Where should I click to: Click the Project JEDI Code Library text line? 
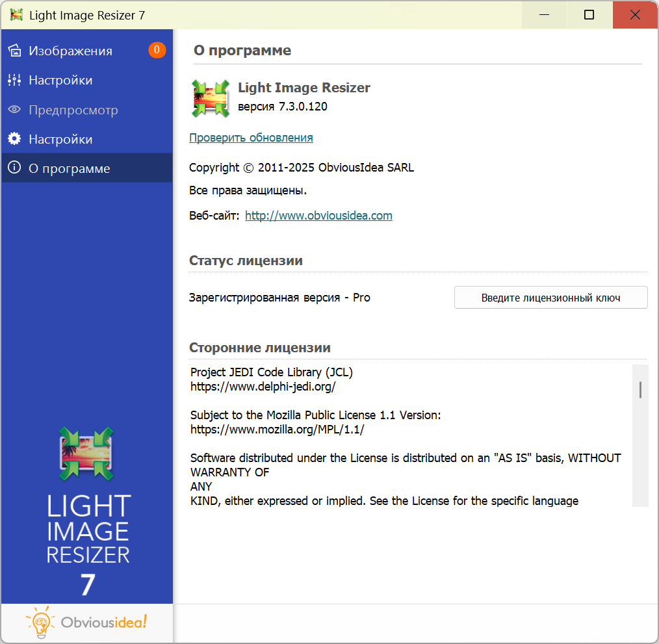click(272, 372)
